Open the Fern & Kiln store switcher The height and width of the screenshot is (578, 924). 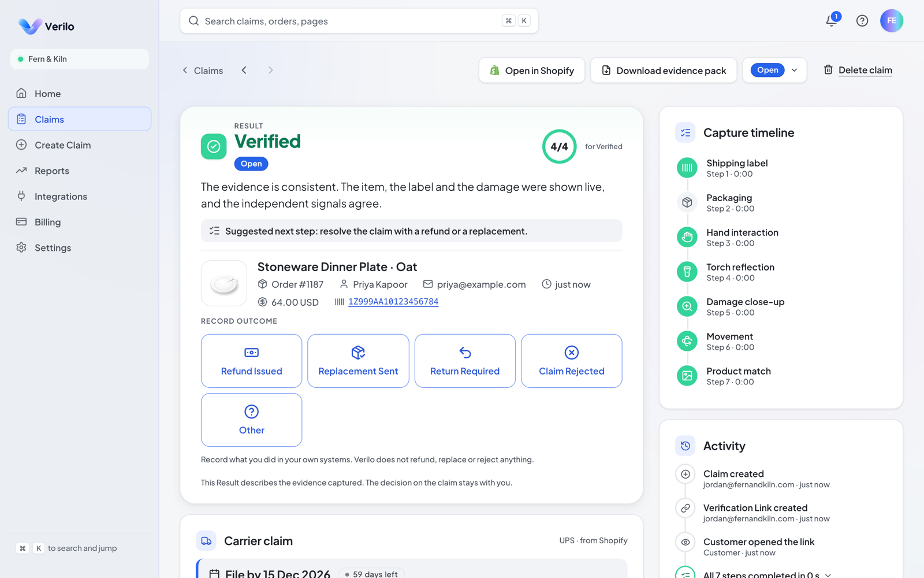click(80, 59)
